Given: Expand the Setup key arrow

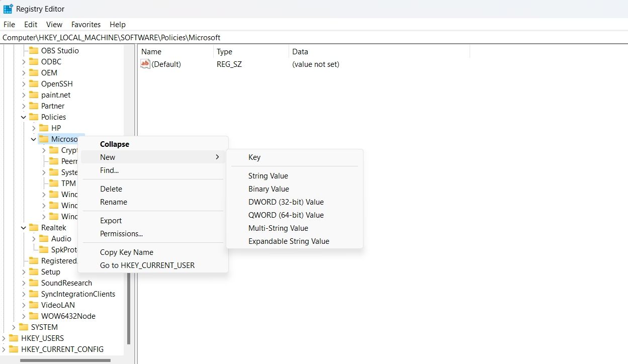Looking at the screenshot, I should click(x=23, y=271).
